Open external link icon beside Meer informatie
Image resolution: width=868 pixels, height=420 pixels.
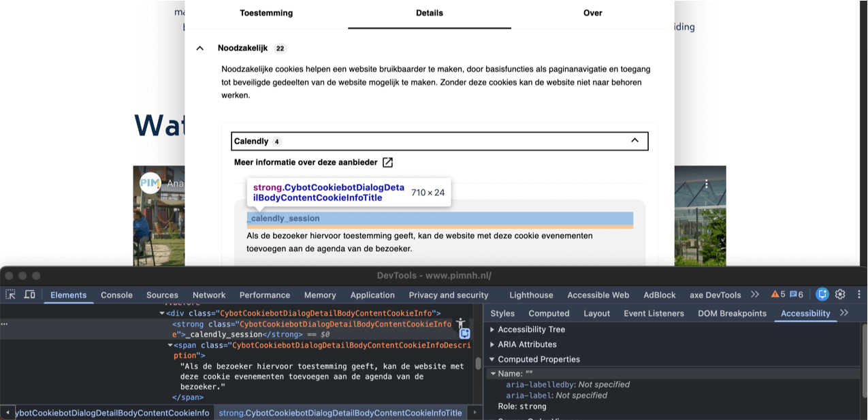coord(387,162)
